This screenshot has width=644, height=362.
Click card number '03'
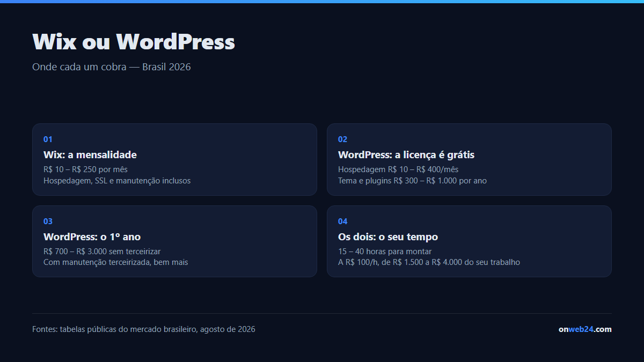[x=48, y=221]
